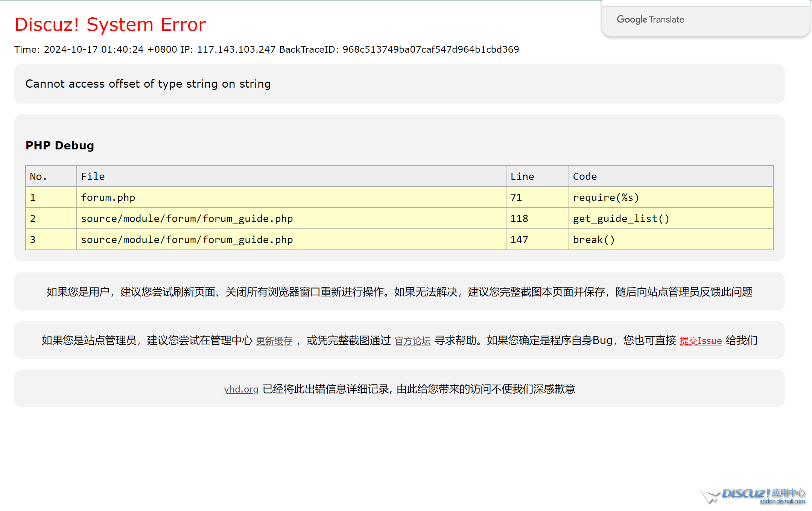Click the Discuz! System Error heading
812x511 pixels.
tap(110, 25)
